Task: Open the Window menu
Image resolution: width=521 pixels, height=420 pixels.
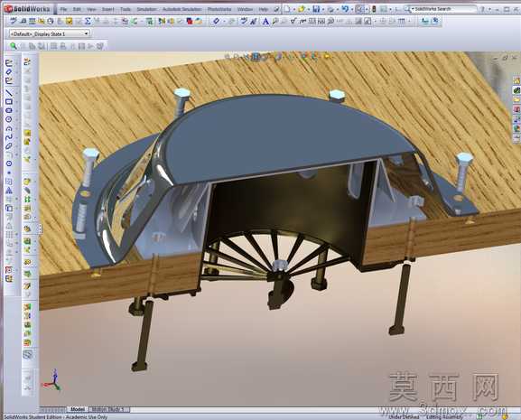Action: pyautogui.click(x=246, y=9)
